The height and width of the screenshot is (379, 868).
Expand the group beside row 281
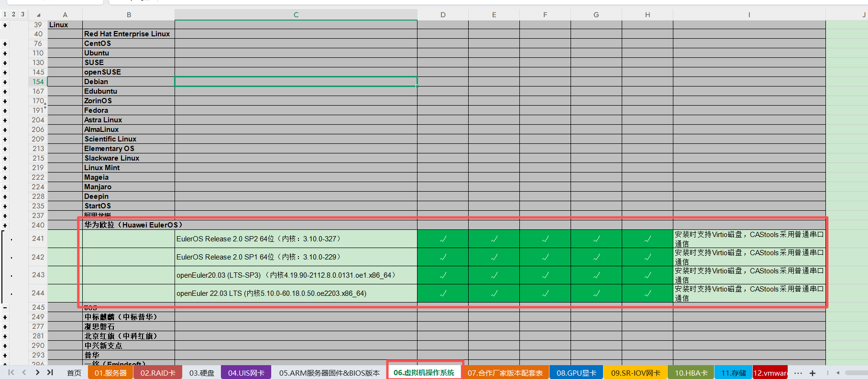[x=5, y=336]
